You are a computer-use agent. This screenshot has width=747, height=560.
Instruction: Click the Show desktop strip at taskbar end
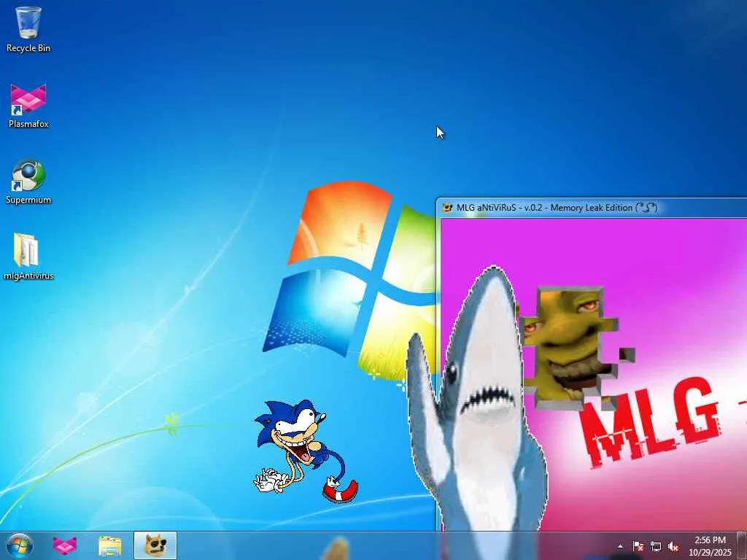click(742, 545)
